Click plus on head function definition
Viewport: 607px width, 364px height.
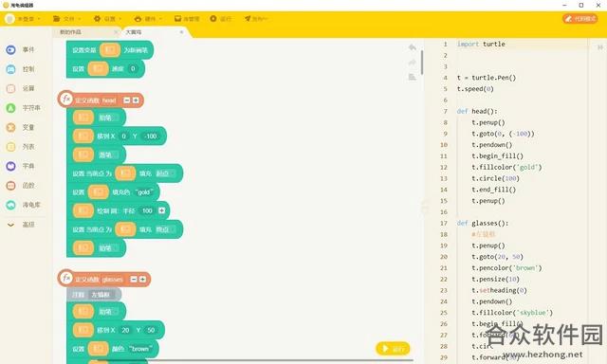pyautogui.click(x=136, y=100)
